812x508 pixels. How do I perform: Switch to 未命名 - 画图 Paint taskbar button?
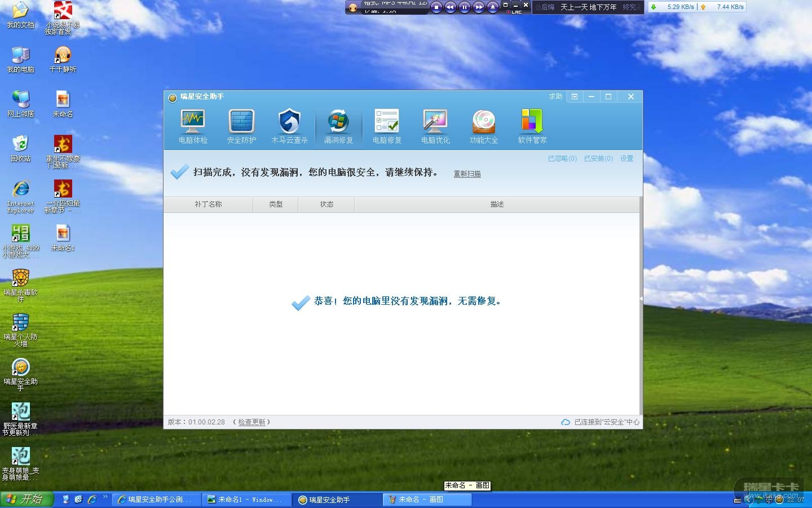point(427,500)
